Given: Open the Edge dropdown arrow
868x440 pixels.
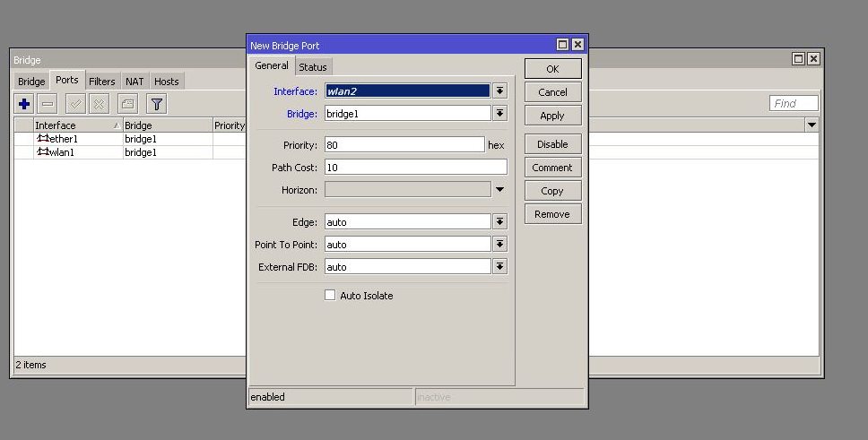Looking at the screenshot, I should [499, 222].
